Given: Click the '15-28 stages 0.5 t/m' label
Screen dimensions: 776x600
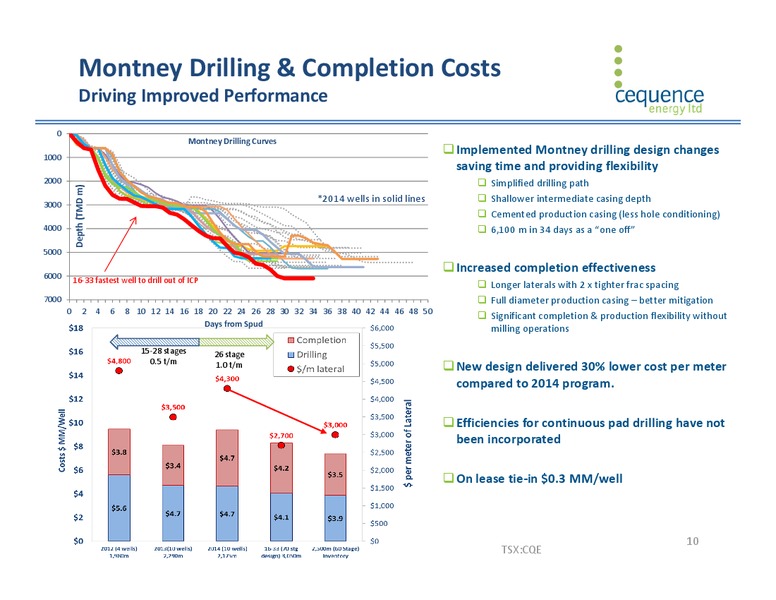Looking at the screenshot, I should [163, 356].
